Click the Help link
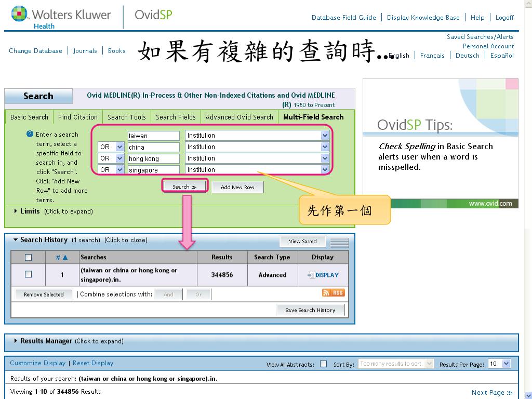Image resolution: width=532 pixels, height=399 pixels. (477, 18)
